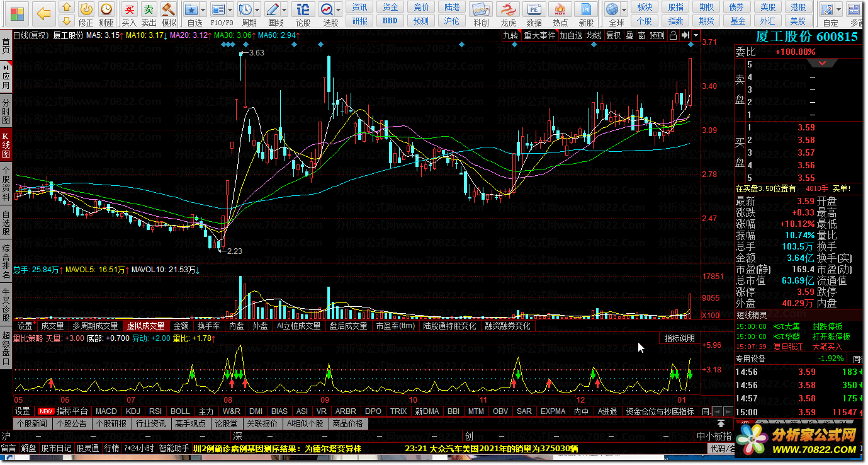Open the 自选 favorites folder icon
The height and width of the screenshot is (465, 868).
(191, 9)
